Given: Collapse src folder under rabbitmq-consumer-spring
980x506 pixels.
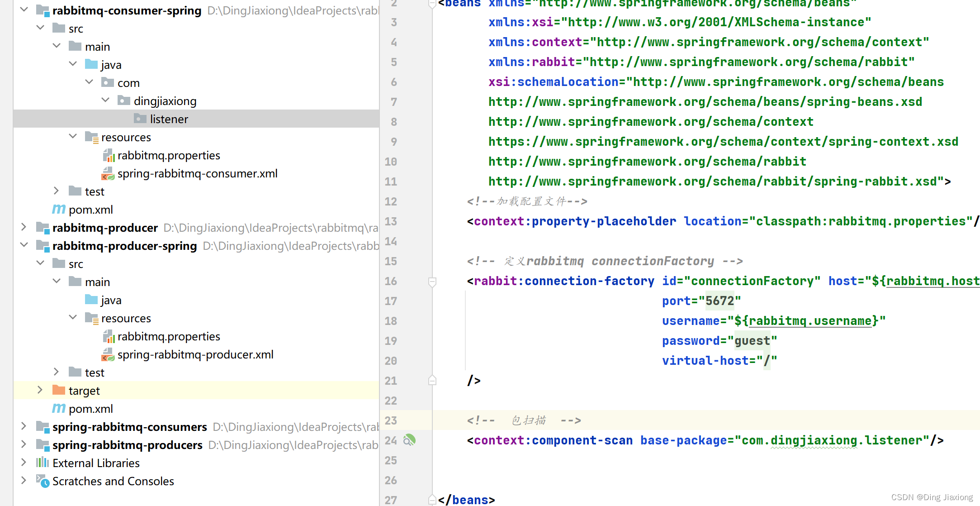Looking at the screenshot, I should coord(40,28).
